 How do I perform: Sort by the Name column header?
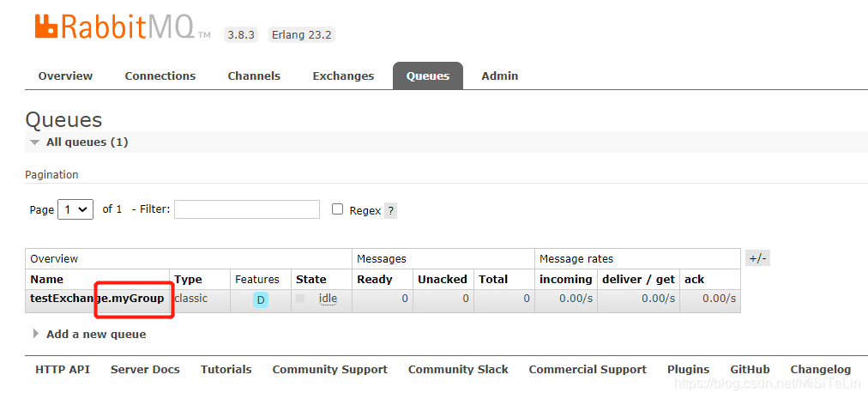click(x=46, y=280)
